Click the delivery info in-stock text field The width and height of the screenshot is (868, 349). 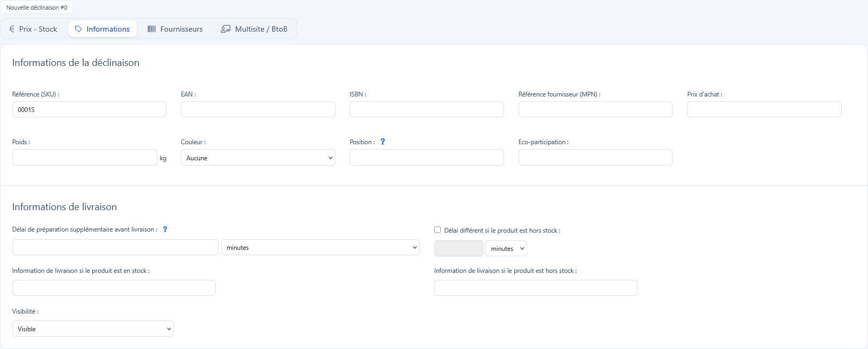pos(114,288)
